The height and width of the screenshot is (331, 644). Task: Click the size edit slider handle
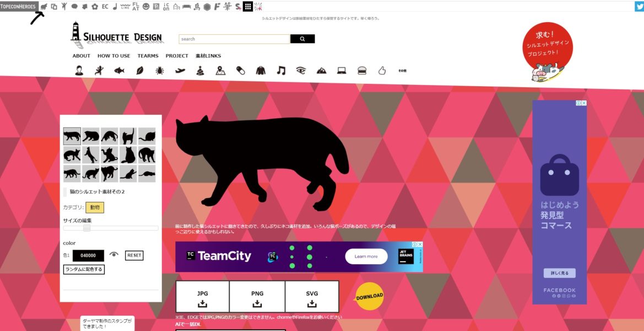pos(86,228)
